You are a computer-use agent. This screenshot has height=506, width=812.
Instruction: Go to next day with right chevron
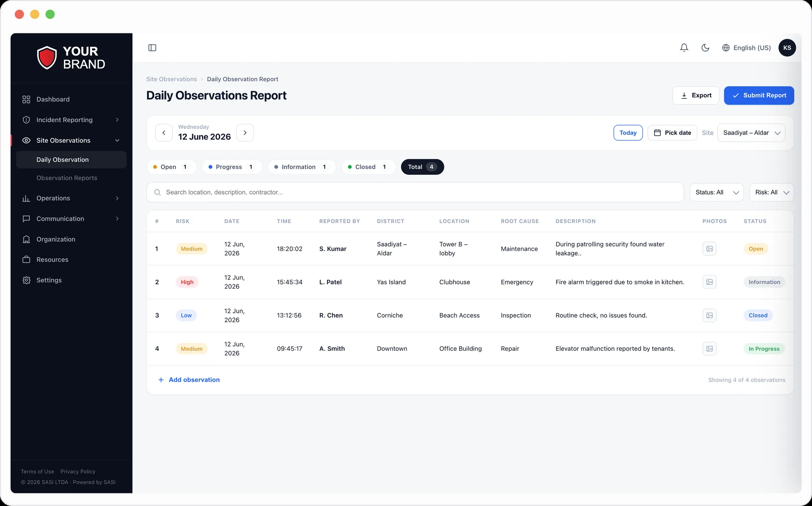tap(245, 133)
